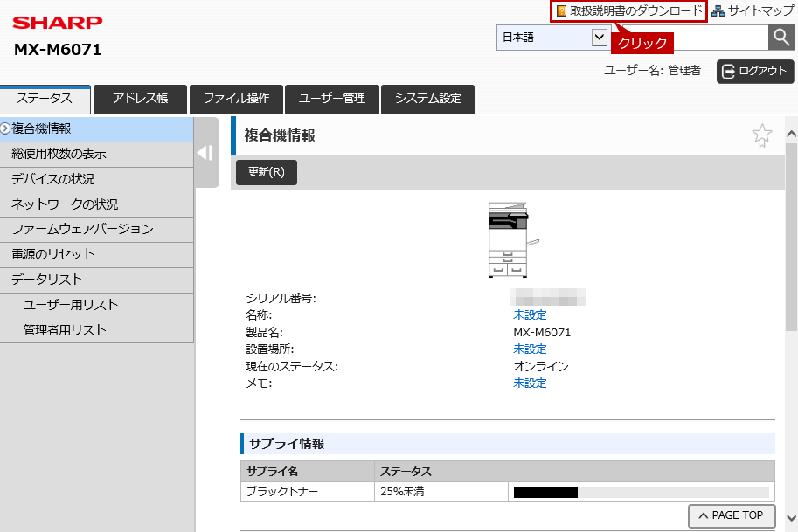798x532 pixels.
Task: Click the sitemap icon link
Action: pyautogui.click(x=753, y=10)
